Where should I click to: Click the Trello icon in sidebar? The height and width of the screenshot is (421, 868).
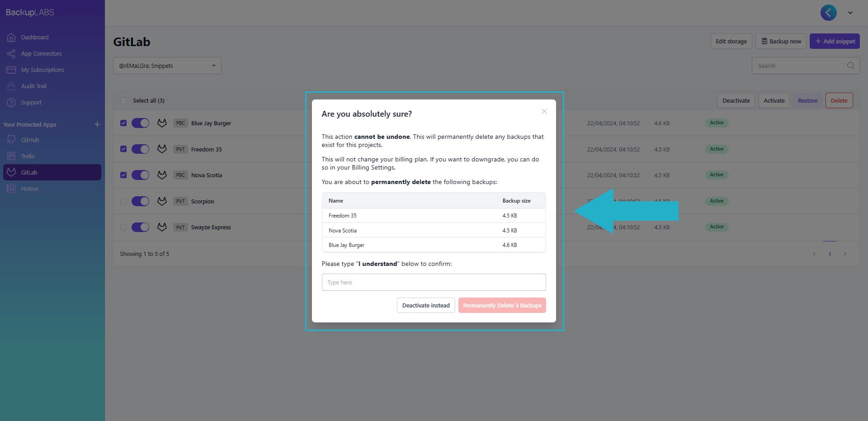click(x=11, y=156)
